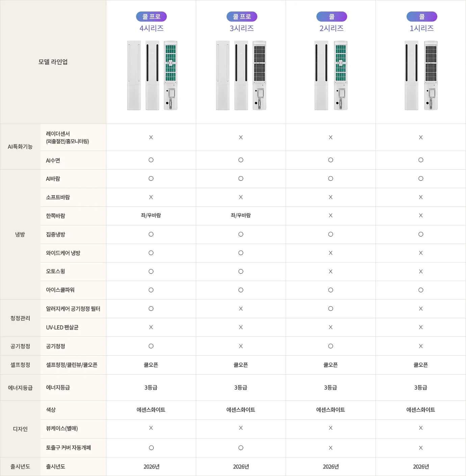Click the circle mark for 알러지케어 공기청정 필터 under 2시리즈
The height and width of the screenshot is (476, 466).
pyautogui.click(x=331, y=309)
